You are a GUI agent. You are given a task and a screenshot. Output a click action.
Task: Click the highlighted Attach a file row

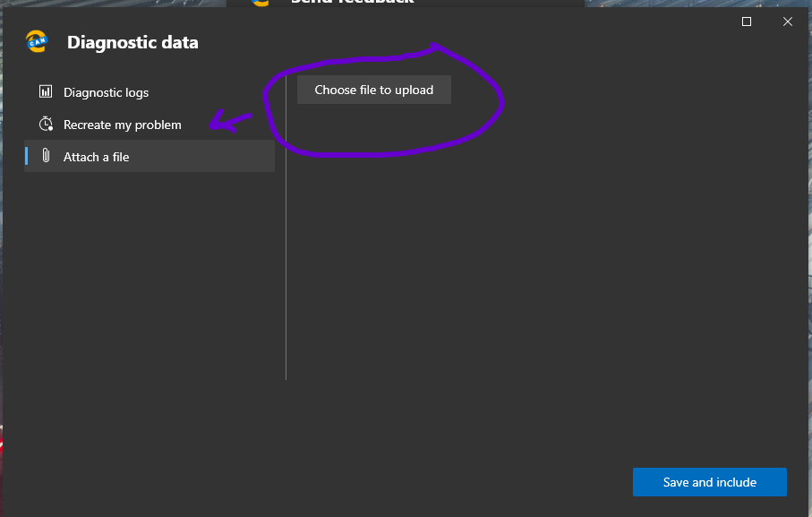click(148, 155)
